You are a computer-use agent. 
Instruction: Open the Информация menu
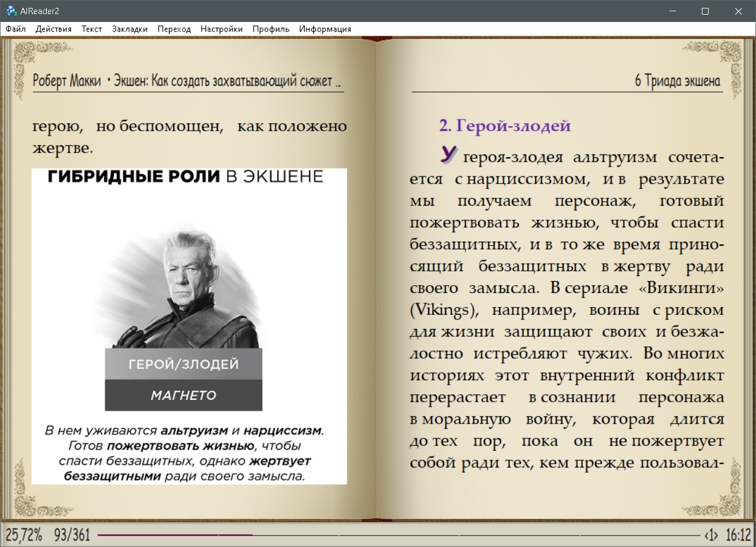coord(325,29)
